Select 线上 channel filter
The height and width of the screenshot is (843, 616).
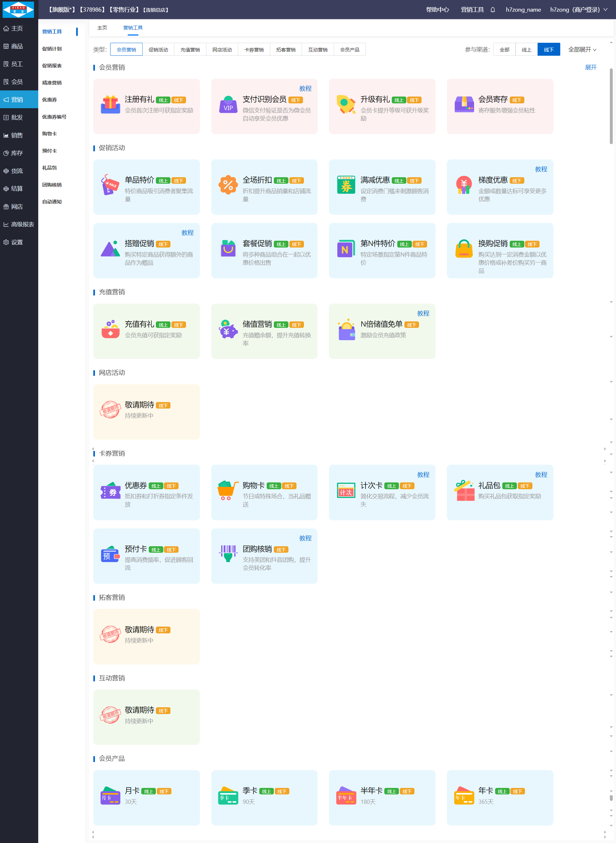click(x=526, y=50)
